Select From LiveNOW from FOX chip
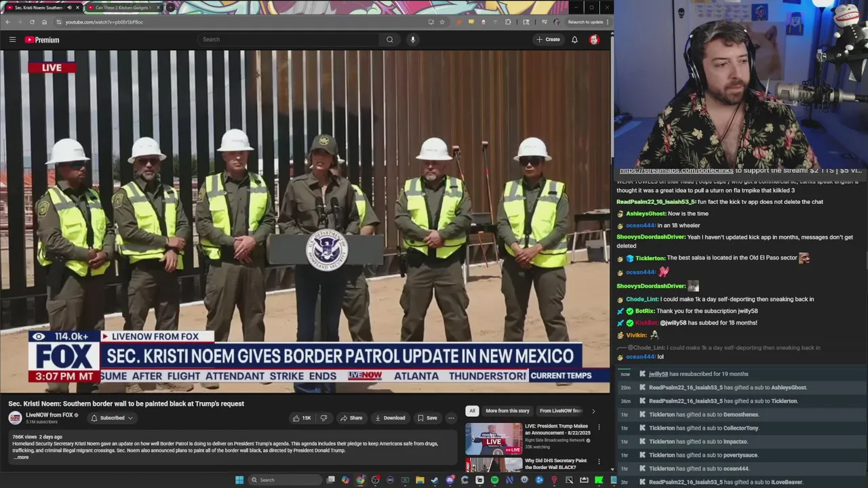Image resolution: width=868 pixels, height=488 pixels. [x=561, y=411]
